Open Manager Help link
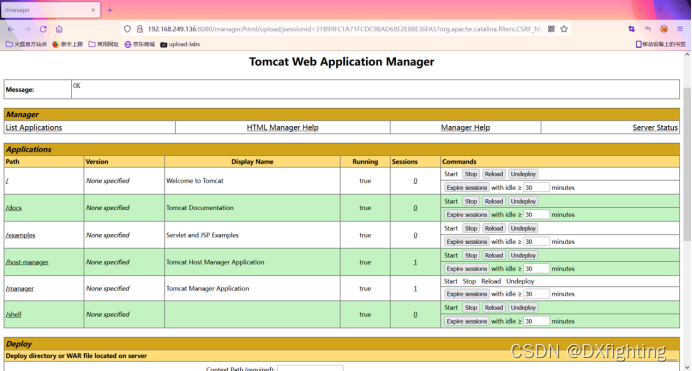 tap(465, 127)
